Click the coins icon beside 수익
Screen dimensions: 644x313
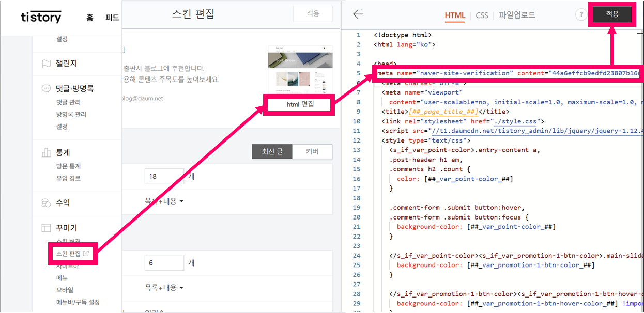(x=47, y=203)
